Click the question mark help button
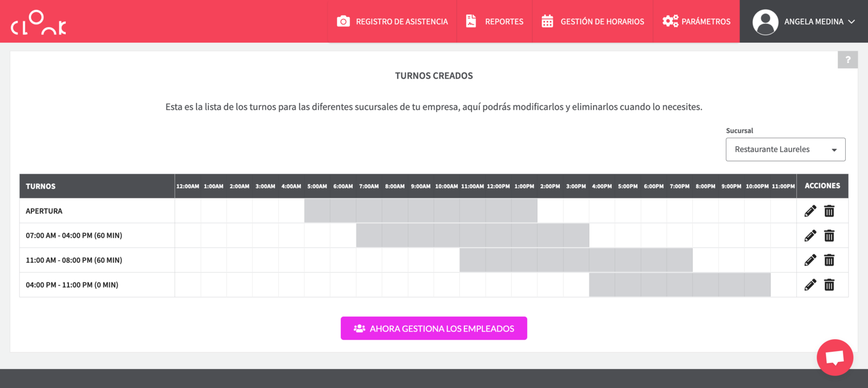The image size is (868, 388). click(847, 60)
